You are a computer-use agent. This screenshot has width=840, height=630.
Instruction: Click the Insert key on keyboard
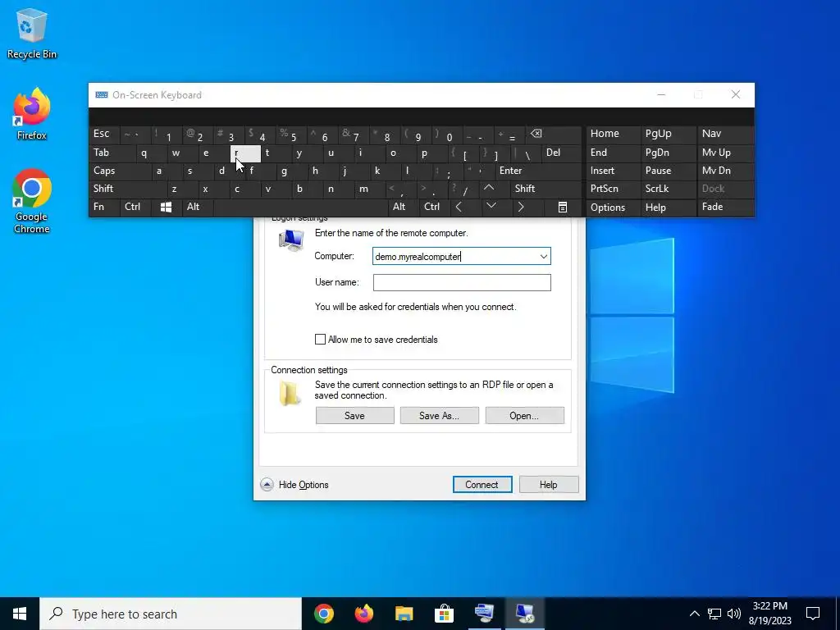[x=612, y=171]
